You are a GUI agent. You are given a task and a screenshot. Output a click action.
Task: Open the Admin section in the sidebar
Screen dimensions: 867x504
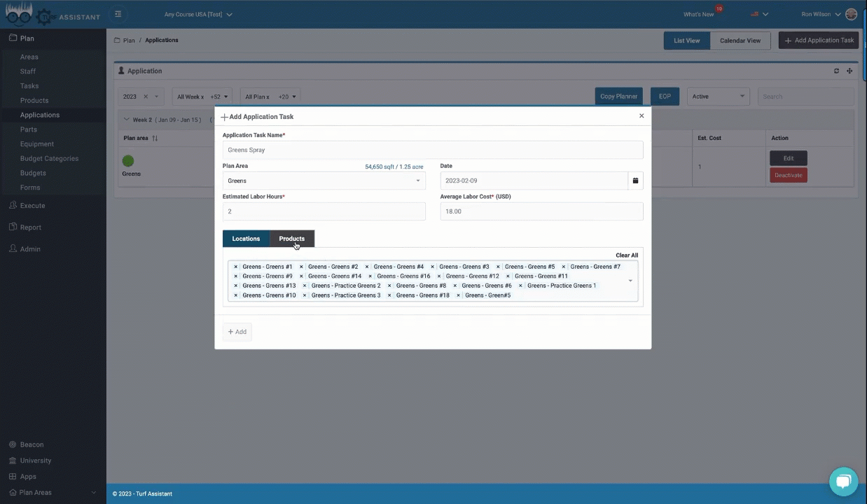click(x=30, y=248)
